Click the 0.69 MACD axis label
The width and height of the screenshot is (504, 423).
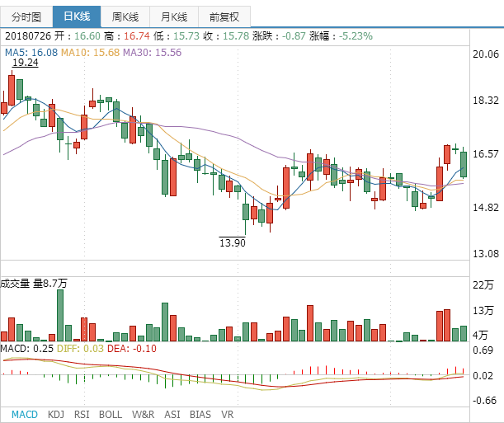click(483, 350)
